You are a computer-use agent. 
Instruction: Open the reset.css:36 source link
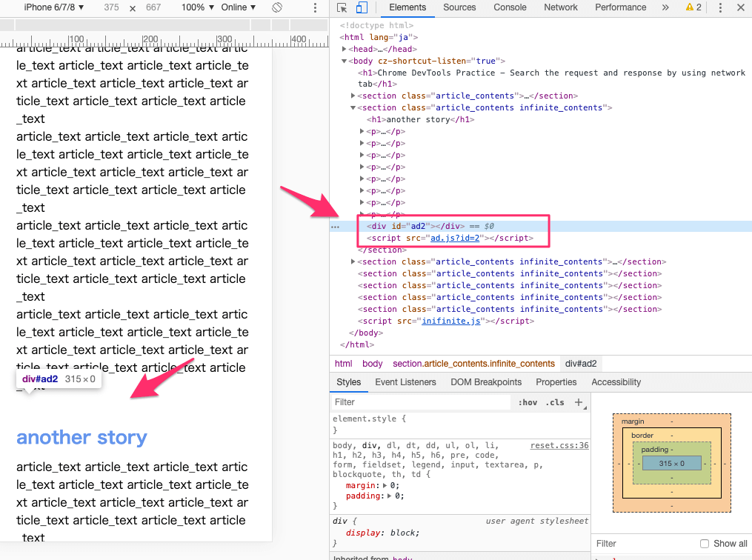click(x=559, y=445)
